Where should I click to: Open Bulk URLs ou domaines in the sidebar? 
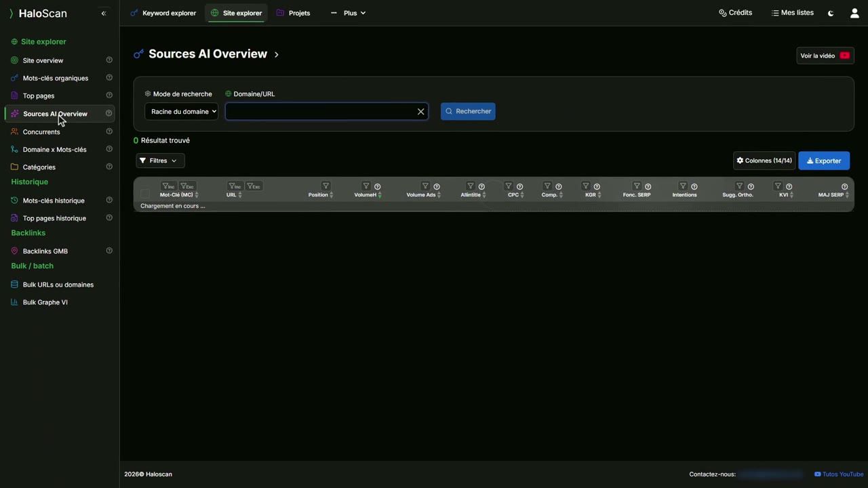[58, 285]
